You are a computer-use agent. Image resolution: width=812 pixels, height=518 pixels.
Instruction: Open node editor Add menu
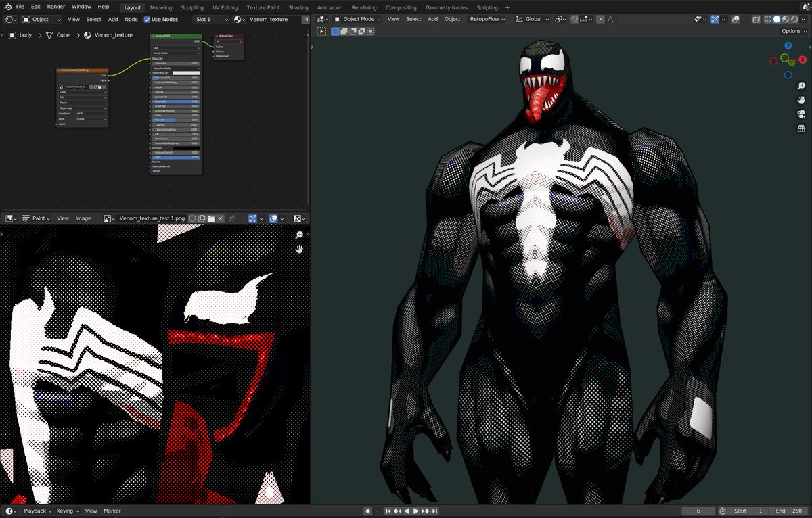113,20
